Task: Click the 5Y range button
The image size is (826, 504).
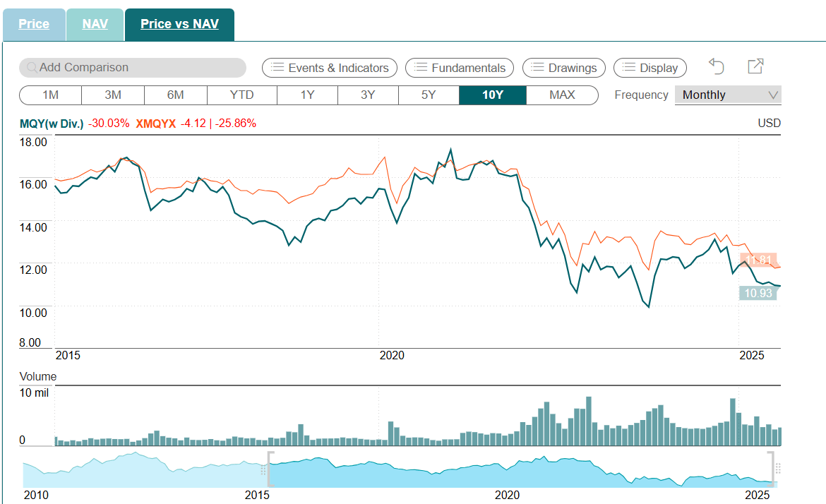Action: tap(429, 95)
